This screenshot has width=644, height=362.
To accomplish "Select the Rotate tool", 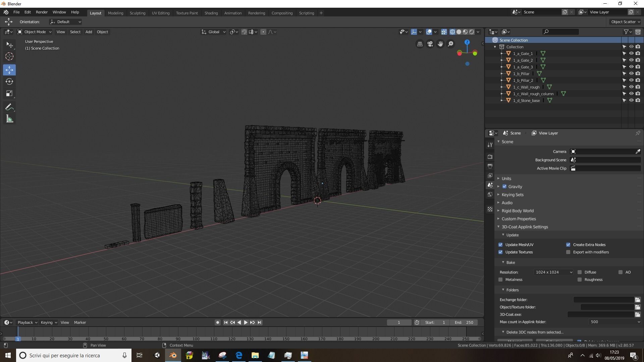I will point(9,82).
